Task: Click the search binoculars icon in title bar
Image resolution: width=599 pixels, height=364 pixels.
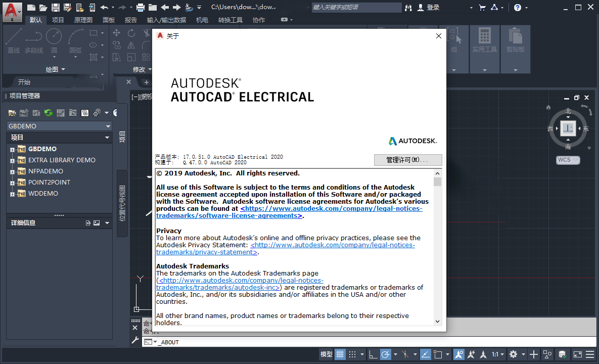Action: [x=408, y=7]
